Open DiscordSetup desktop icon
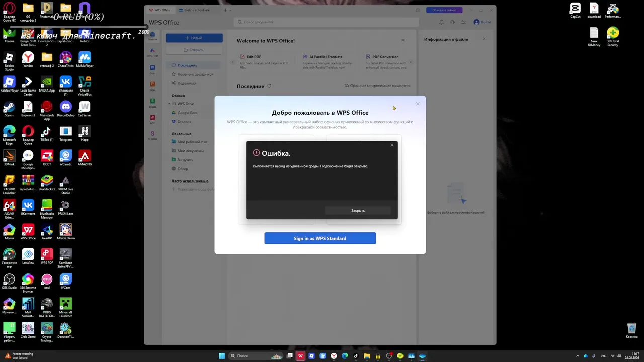The width and height of the screenshot is (644, 362). tap(66, 109)
